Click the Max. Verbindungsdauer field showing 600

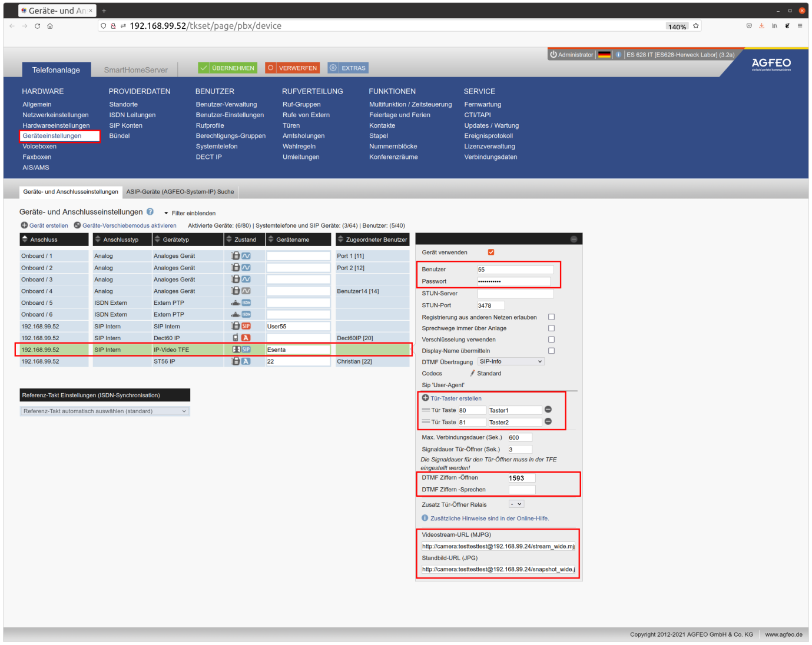520,437
